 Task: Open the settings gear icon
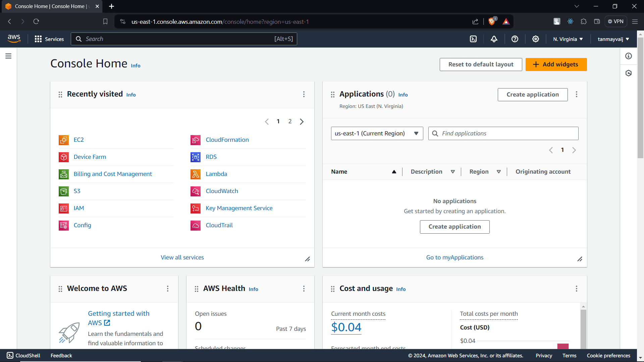click(x=535, y=39)
